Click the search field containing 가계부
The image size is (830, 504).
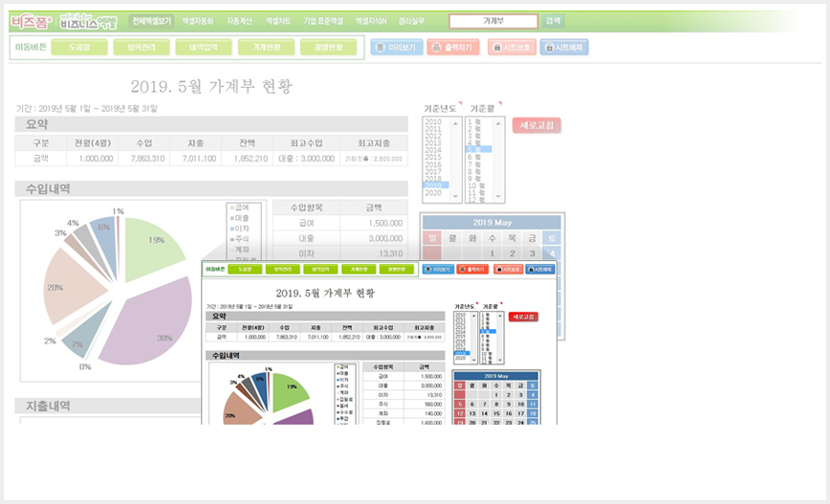[x=493, y=21]
